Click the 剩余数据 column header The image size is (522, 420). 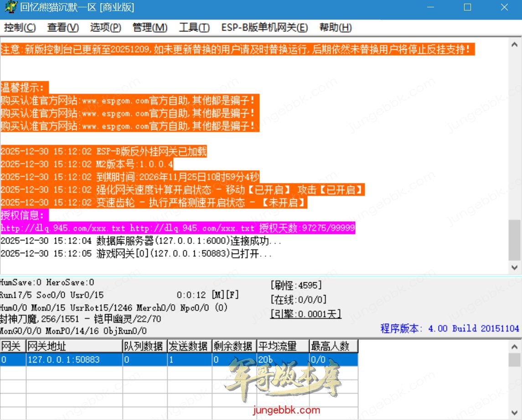[234, 346]
